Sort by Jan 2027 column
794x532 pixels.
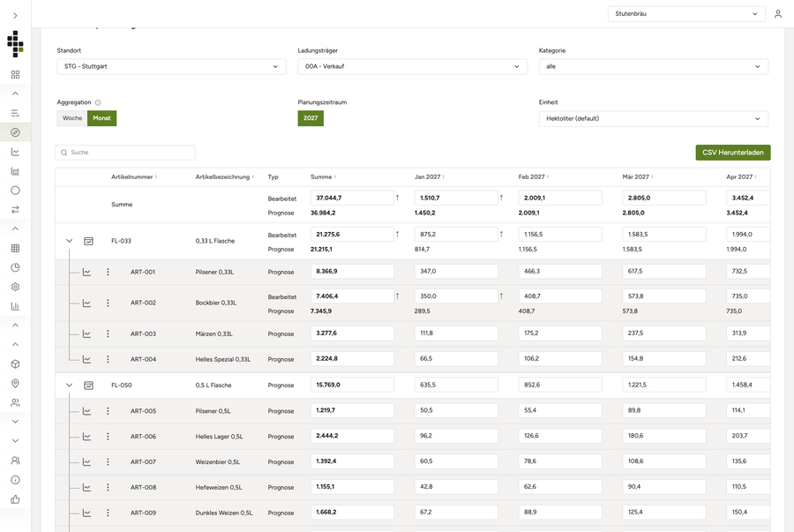pyautogui.click(x=430, y=177)
